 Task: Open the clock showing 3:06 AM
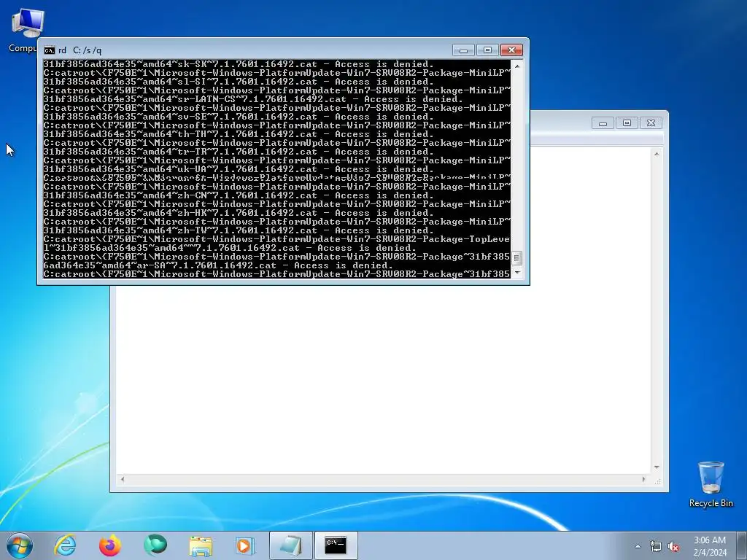click(710, 546)
